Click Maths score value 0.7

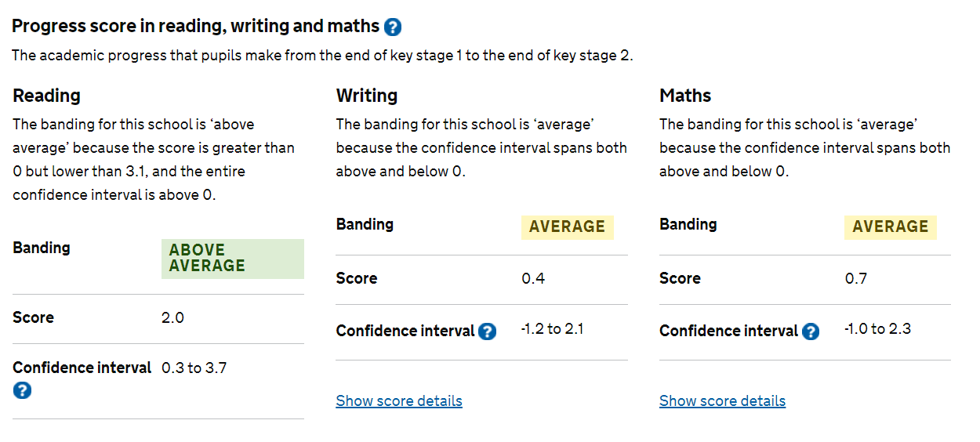pyautogui.click(x=856, y=278)
